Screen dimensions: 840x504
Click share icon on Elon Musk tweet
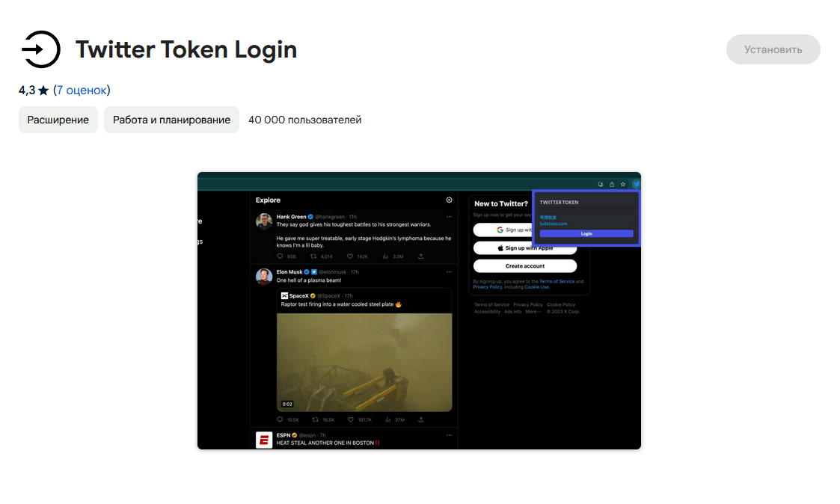421,420
